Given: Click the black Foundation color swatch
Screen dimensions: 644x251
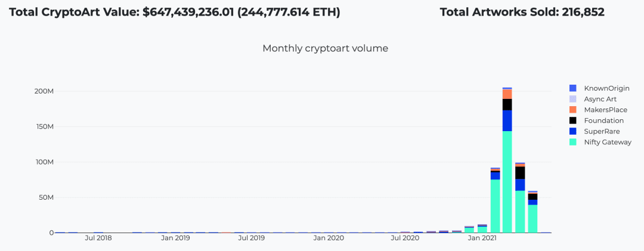Looking at the screenshot, I should coord(573,121).
